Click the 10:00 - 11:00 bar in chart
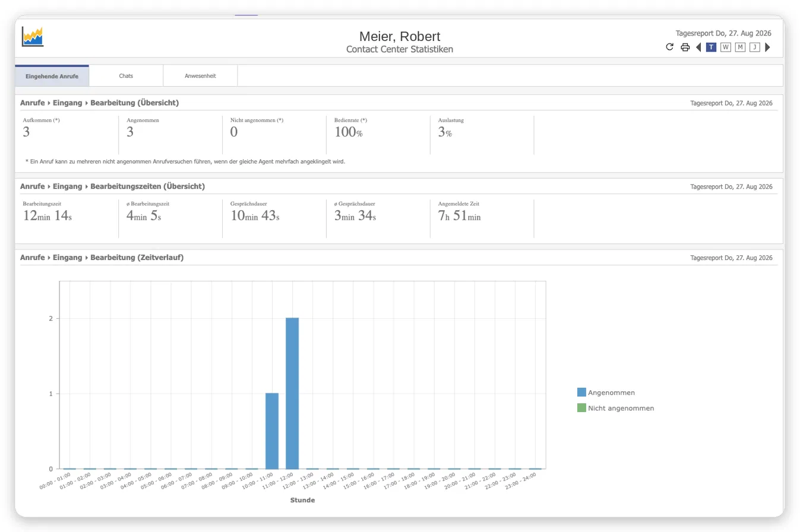This screenshot has width=800, height=532. 272,431
